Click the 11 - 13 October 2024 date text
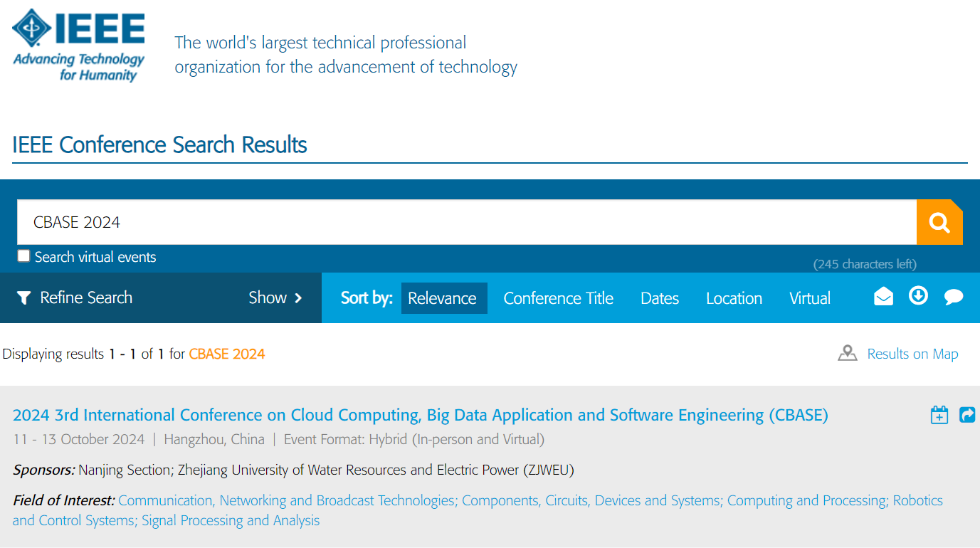Viewport: 980px width, 548px height. [79, 439]
